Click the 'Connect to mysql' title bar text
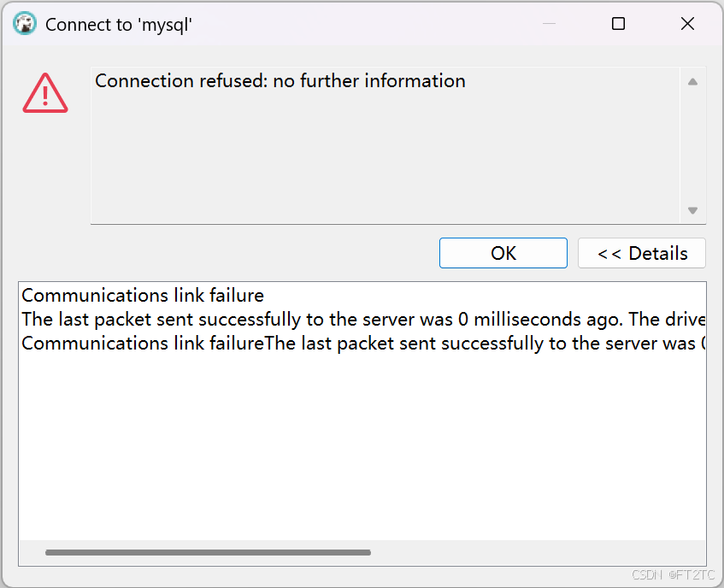 (118, 24)
